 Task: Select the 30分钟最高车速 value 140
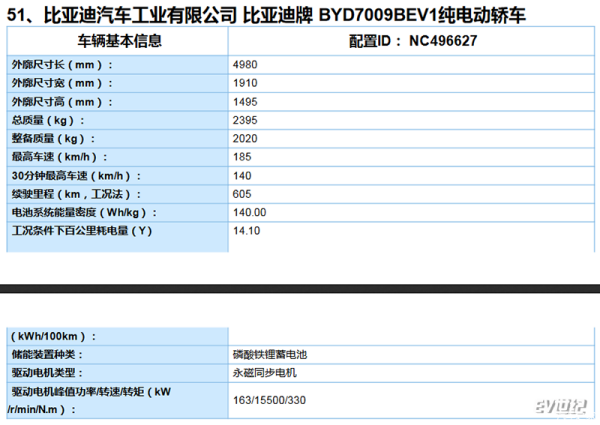(241, 175)
